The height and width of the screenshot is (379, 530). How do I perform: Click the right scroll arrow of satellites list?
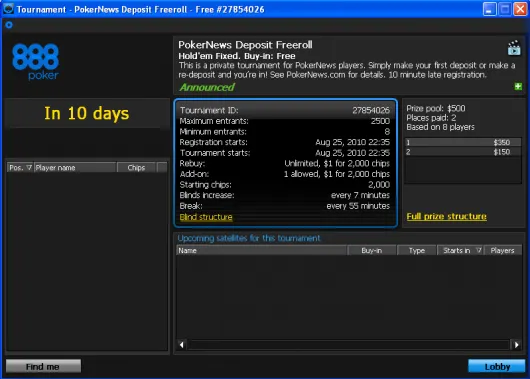516,345
